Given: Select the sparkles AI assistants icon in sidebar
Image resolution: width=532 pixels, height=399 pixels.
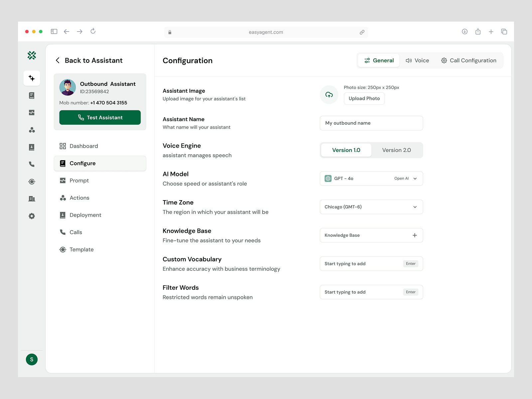Looking at the screenshot, I should tap(32, 78).
